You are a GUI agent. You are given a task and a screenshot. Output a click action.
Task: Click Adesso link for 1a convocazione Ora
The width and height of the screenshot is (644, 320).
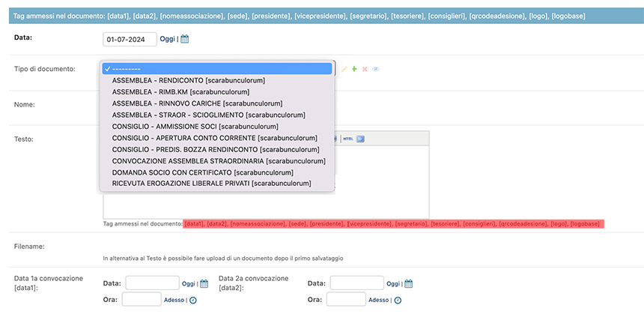tap(174, 301)
